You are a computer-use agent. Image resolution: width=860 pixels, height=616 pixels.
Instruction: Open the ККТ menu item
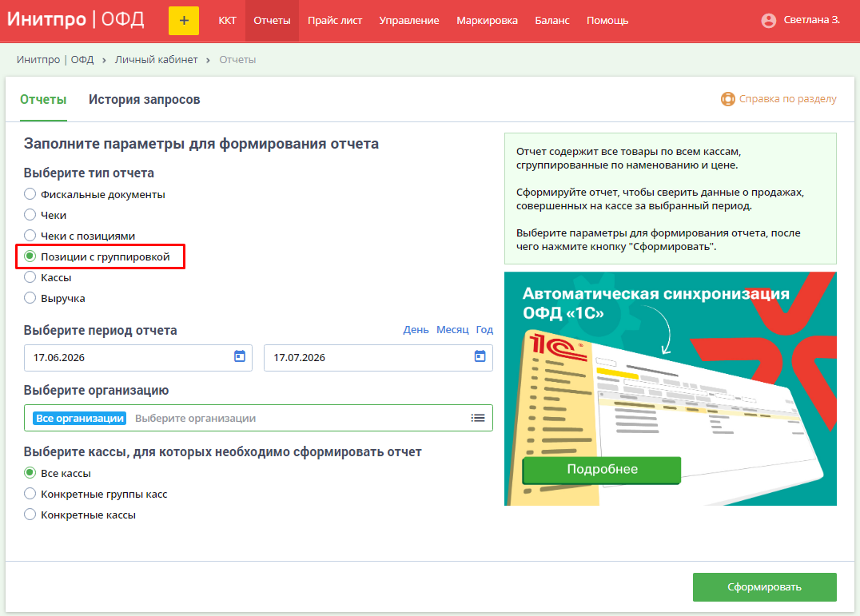point(227,21)
